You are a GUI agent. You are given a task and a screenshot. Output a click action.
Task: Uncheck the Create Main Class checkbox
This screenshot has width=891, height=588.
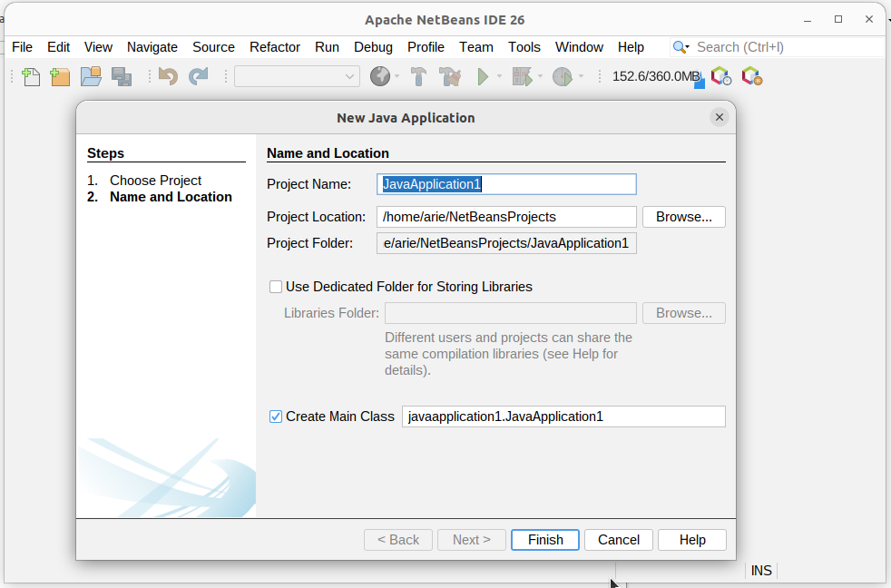[x=276, y=417]
